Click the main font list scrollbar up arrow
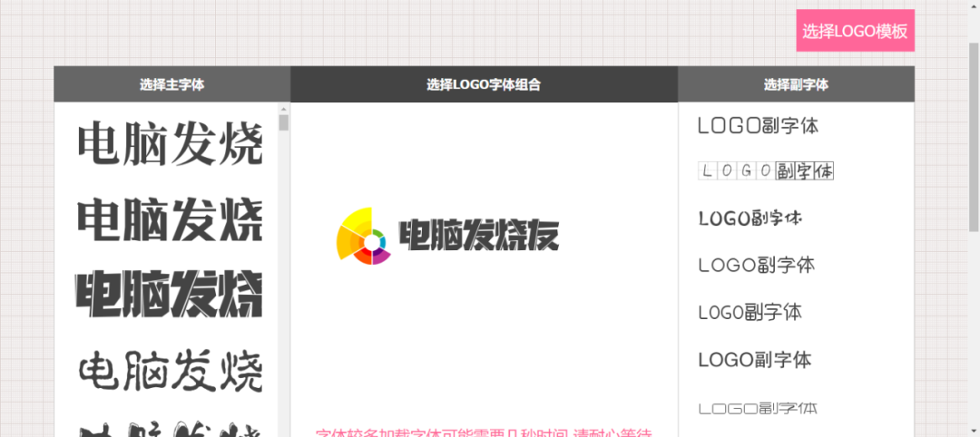980x437 pixels. tap(284, 109)
